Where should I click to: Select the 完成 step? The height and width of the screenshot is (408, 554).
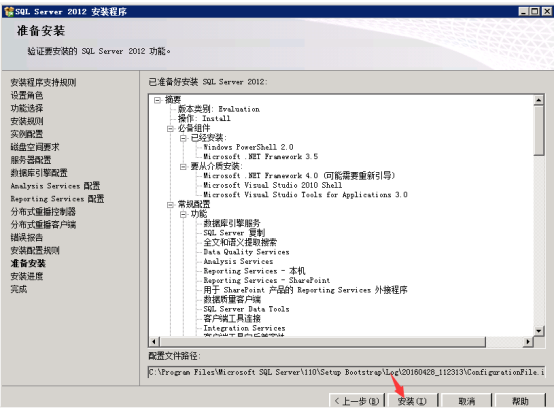[x=19, y=290]
